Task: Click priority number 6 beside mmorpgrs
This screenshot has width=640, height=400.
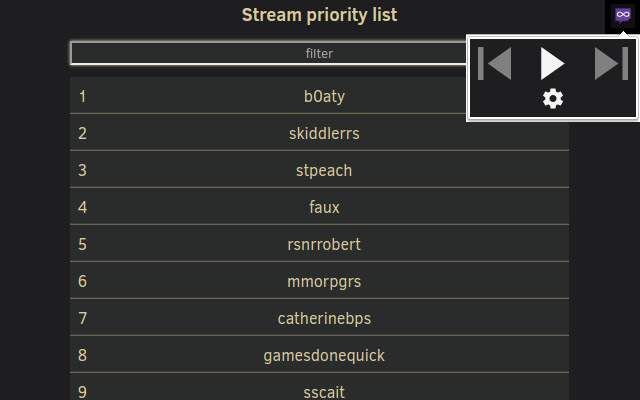Action: pyautogui.click(x=82, y=281)
